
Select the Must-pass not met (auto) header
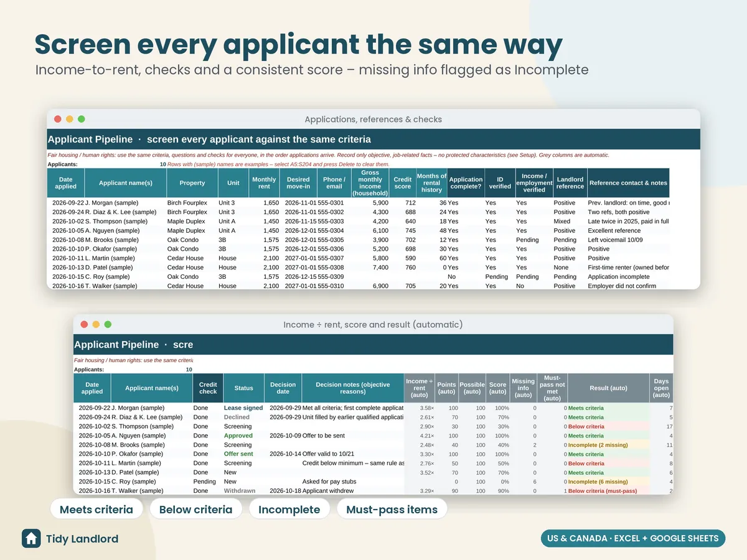(x=552, y=388)
